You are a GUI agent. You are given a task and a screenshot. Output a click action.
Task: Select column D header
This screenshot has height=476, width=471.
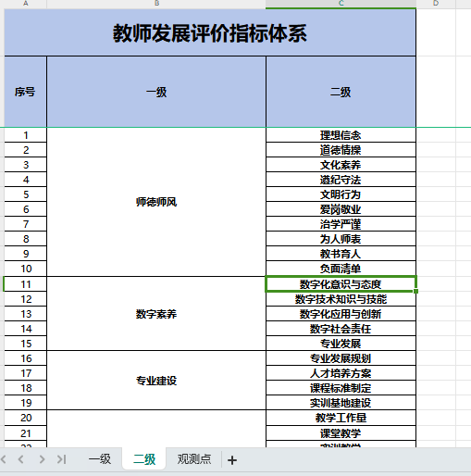coord(436,4)
